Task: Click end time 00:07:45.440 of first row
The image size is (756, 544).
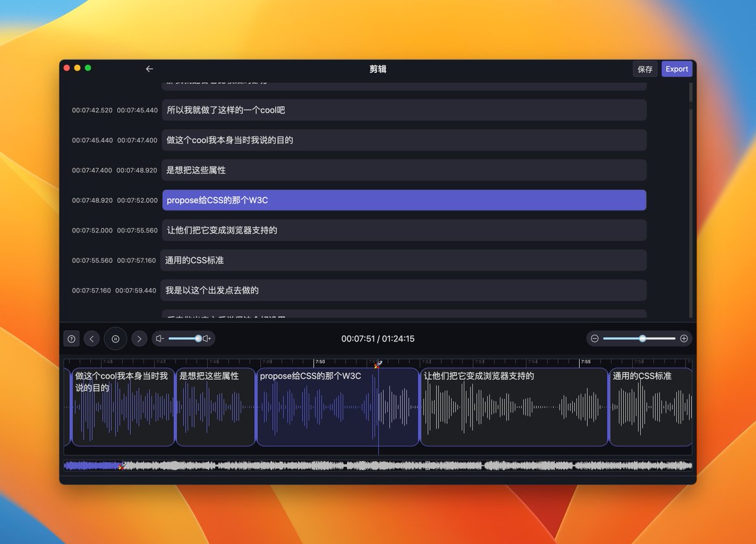Action: coord(137,110)
